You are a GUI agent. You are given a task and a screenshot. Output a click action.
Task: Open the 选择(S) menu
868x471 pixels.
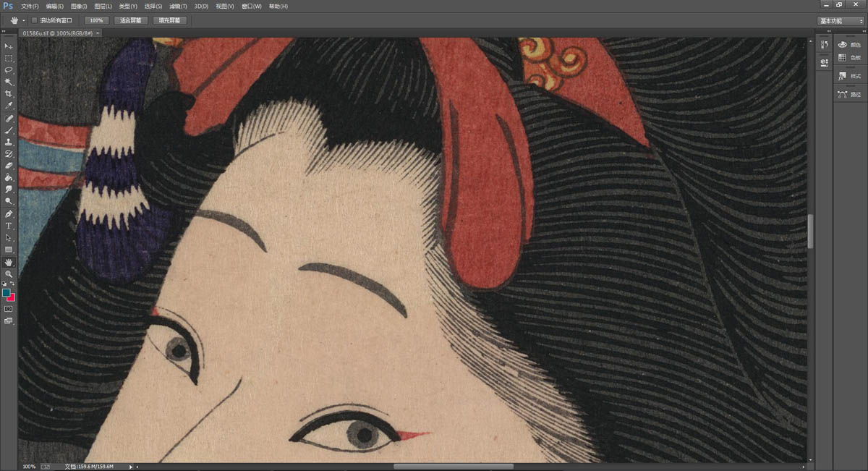[x=153, y=6]
